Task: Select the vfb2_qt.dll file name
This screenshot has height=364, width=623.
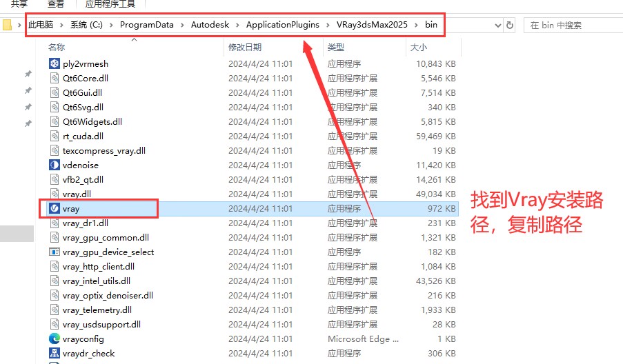Action: pyautogui.click(x=83, y=180)
